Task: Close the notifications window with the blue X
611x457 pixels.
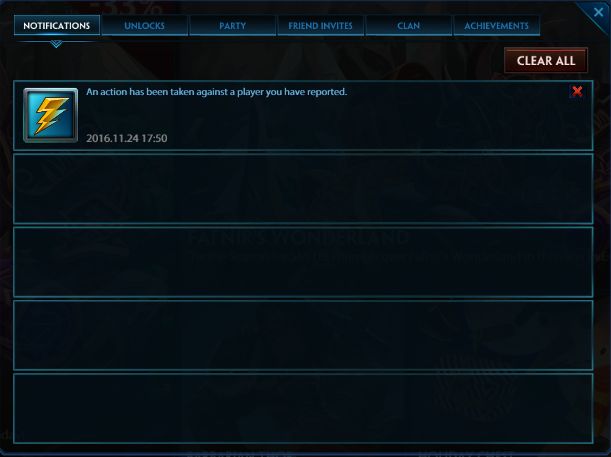Action: (x=599, y=12)
